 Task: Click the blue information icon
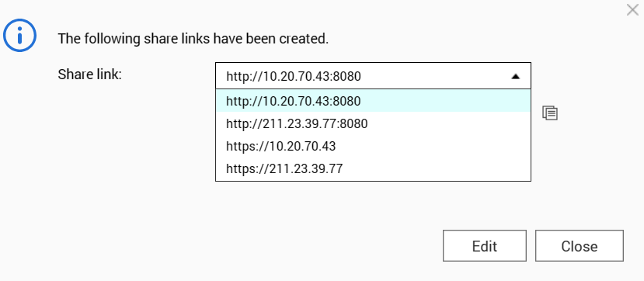(19, 35)
